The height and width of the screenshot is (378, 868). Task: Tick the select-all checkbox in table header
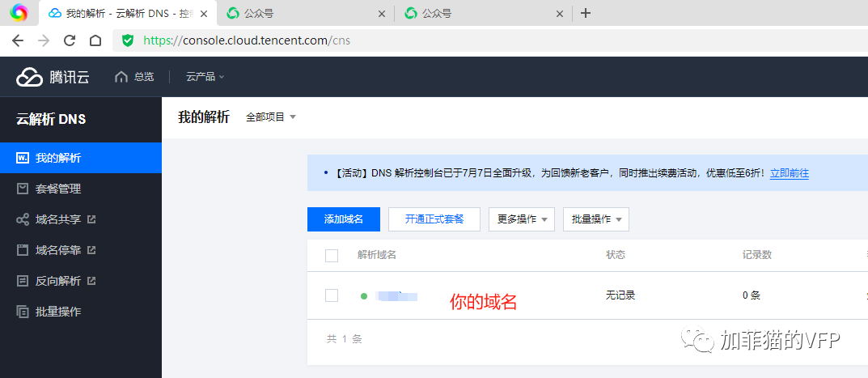click(x=332, y=256)
